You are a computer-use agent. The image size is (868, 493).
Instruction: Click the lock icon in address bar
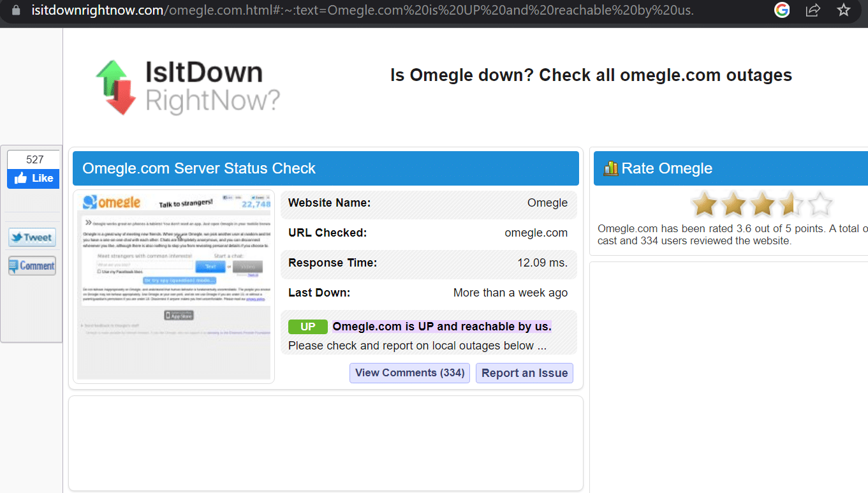[17, 10]
